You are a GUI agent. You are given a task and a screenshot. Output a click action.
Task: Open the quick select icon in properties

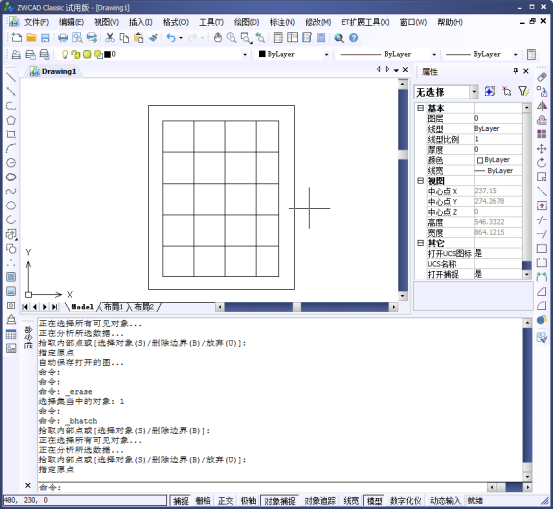tap(523, 91)
